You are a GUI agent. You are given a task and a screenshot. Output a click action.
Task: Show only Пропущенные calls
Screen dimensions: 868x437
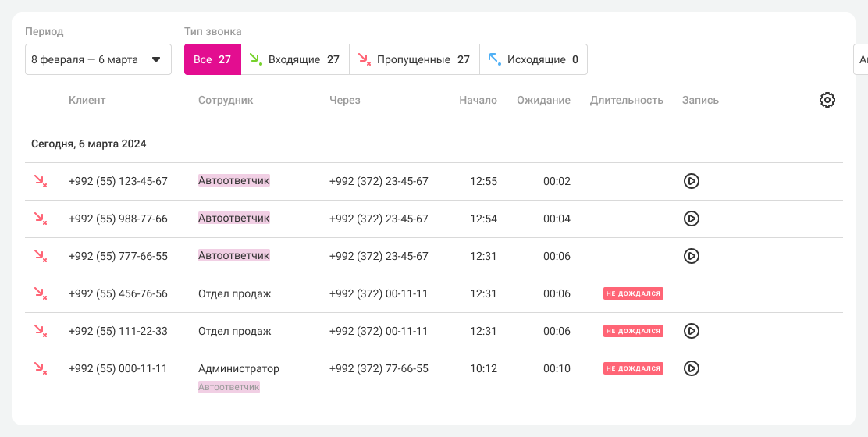pos(414,59)
